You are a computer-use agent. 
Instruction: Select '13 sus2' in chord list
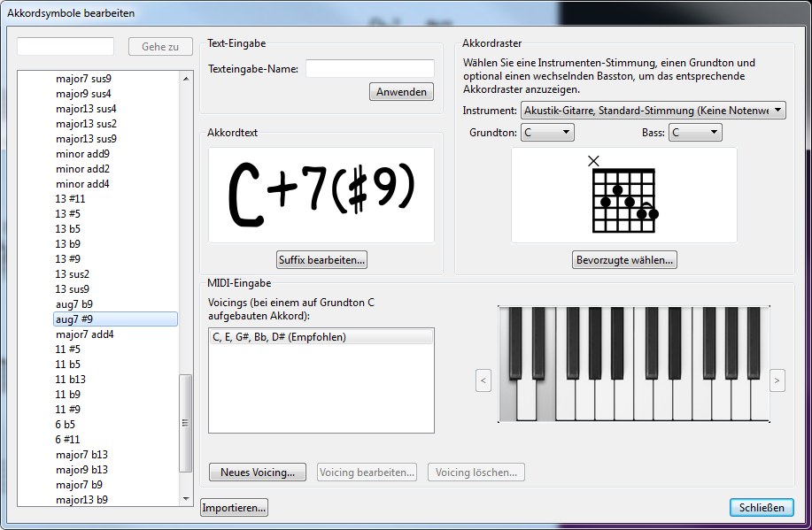point(73,273)
